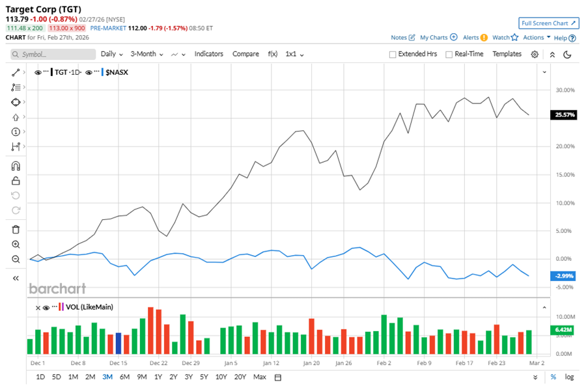The image size is (588, 391).
Task: Toggle TGT series visibility eye
Action: click(38, 73)
